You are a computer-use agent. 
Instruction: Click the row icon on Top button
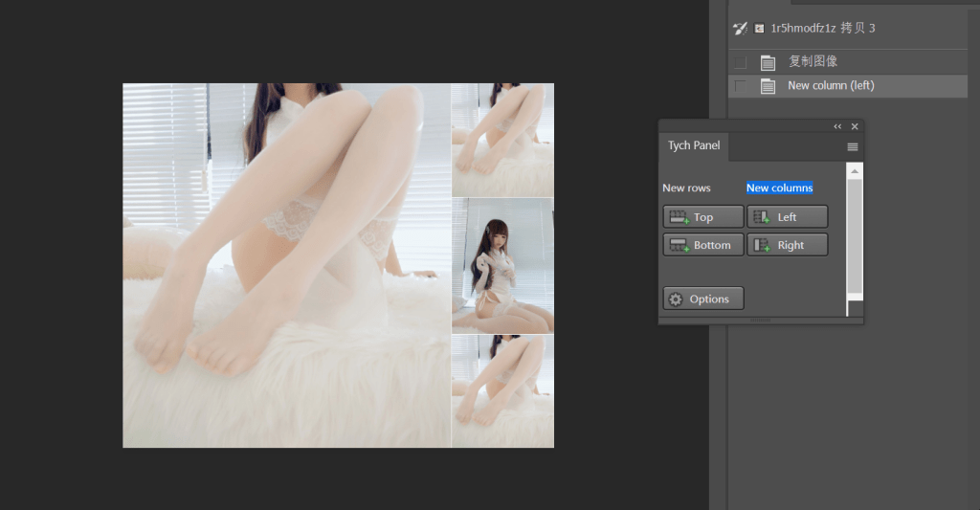[x=679, y=217]
